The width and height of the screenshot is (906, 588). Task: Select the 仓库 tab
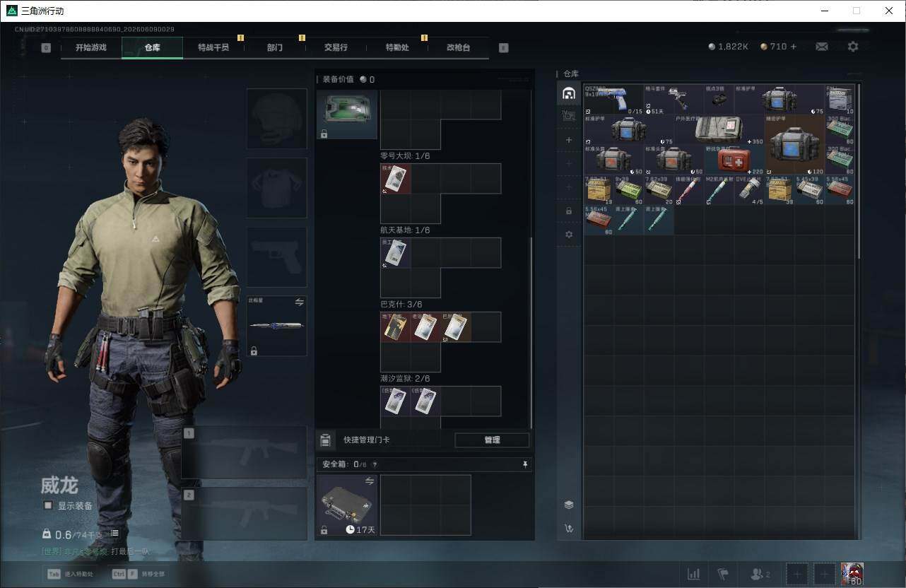[152, 47]
